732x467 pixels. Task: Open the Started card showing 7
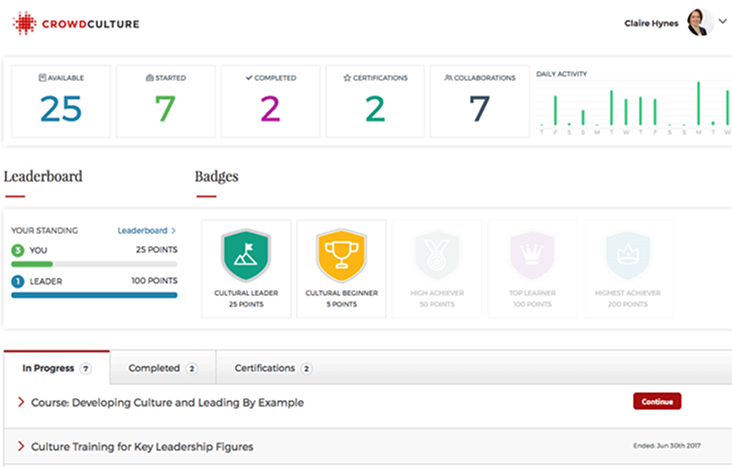(166, 101)
